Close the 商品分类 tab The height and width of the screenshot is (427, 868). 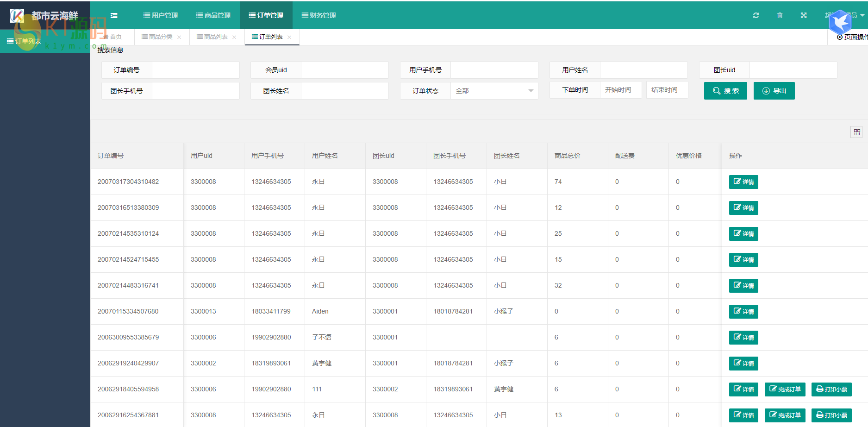pos(179,37)
